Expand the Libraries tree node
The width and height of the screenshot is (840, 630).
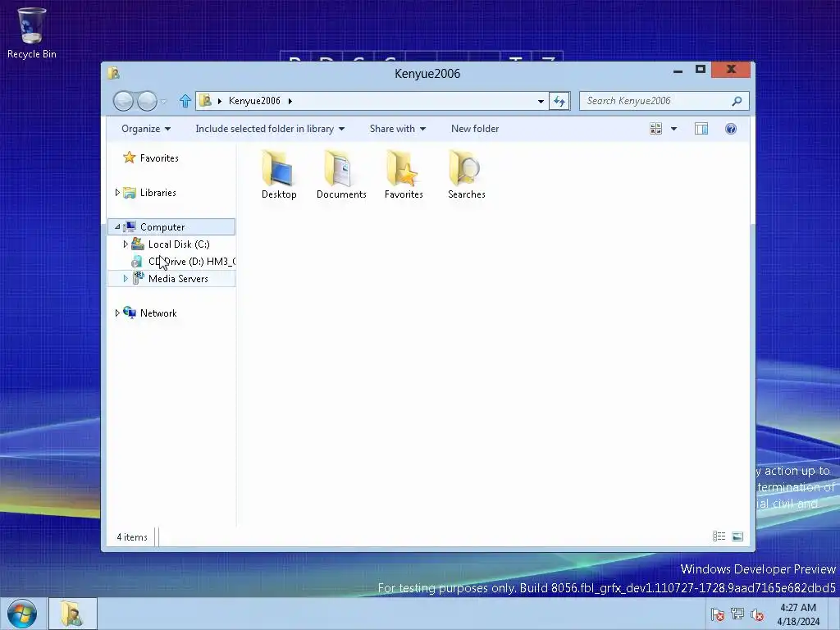pyautogui.click(x=117, y=192)
